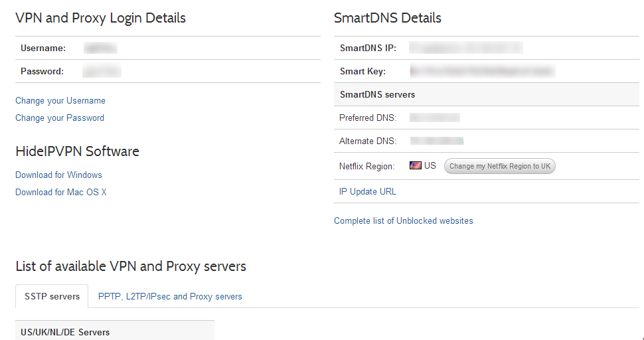This screenshot has height=340, width=644.
Task: Click the Password: label
Action: tap(42, 72)
